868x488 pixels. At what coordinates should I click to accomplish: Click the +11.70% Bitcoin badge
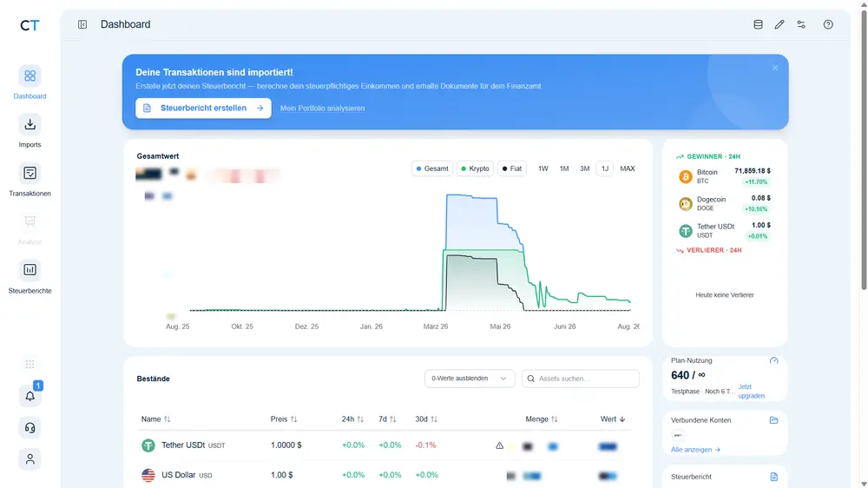tap(756, 181)
